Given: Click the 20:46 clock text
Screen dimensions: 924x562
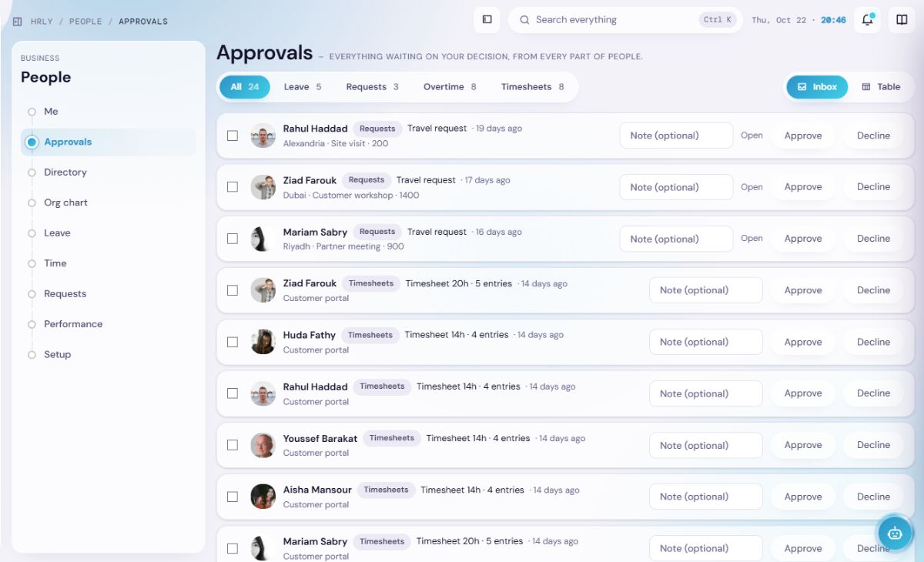Looking at the screenshot, I should (833, 21).
